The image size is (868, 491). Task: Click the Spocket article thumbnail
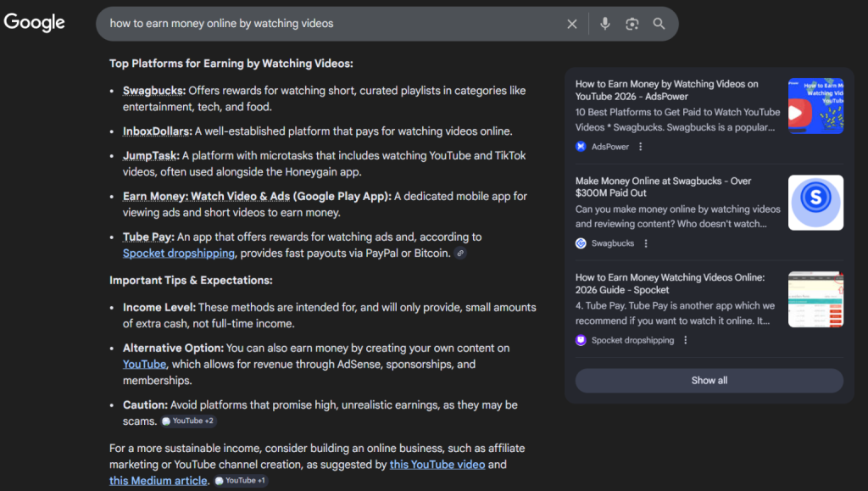[x=815, y=299]
